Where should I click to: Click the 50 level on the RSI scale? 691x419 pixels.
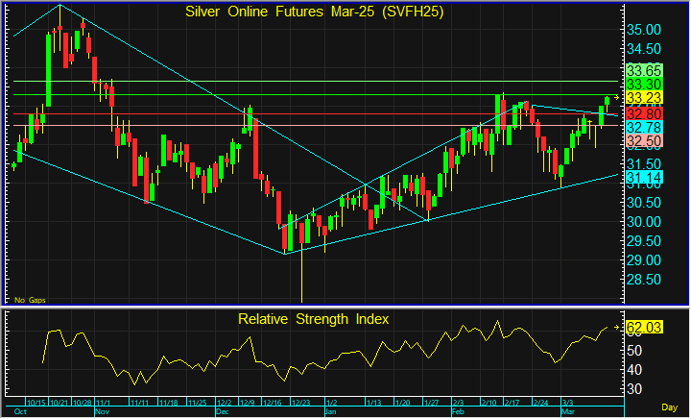click(634, 351)
